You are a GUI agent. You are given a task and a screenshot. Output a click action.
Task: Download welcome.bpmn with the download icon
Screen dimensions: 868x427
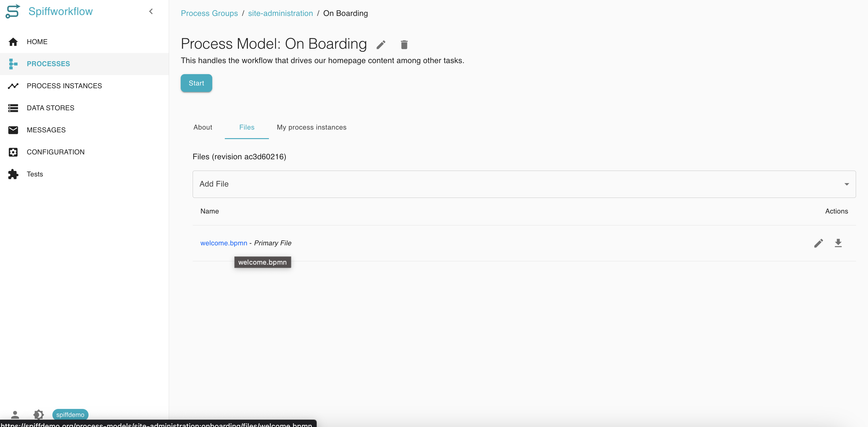838,243
